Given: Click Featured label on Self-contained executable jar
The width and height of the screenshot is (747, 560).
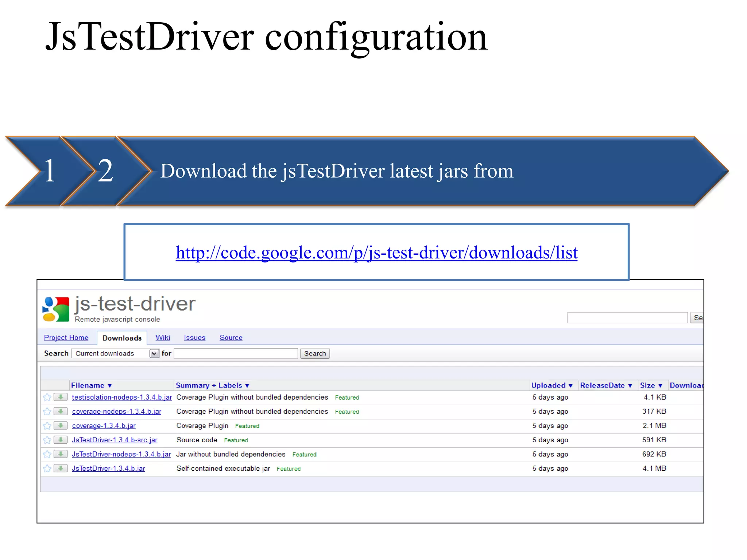Looking at the screenshot, I should 289,469.
